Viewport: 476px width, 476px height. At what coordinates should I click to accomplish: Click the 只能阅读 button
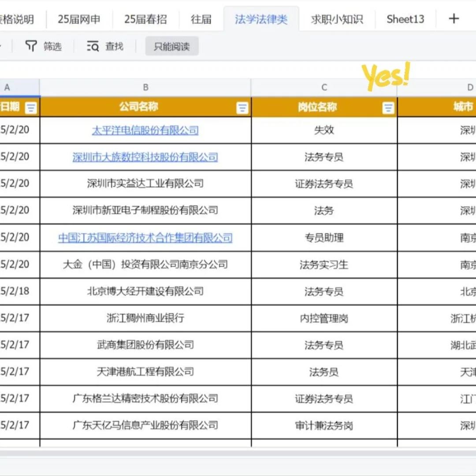[172, 46]
